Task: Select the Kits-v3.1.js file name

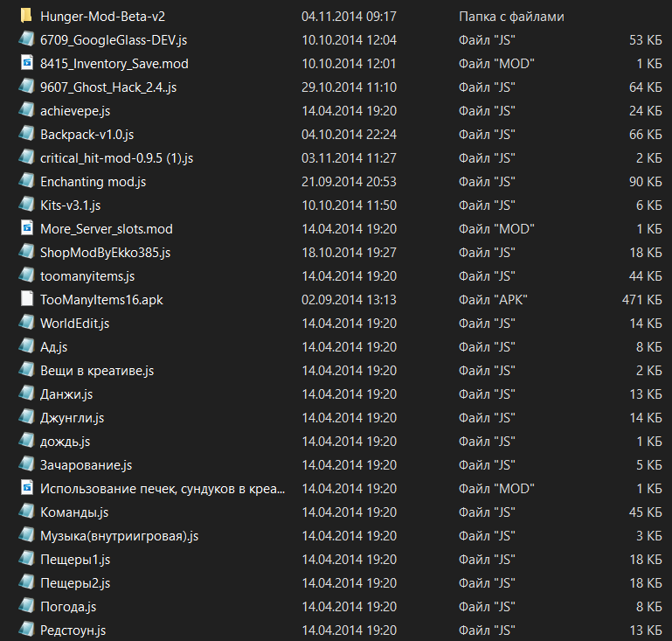Action: [71, 205]
